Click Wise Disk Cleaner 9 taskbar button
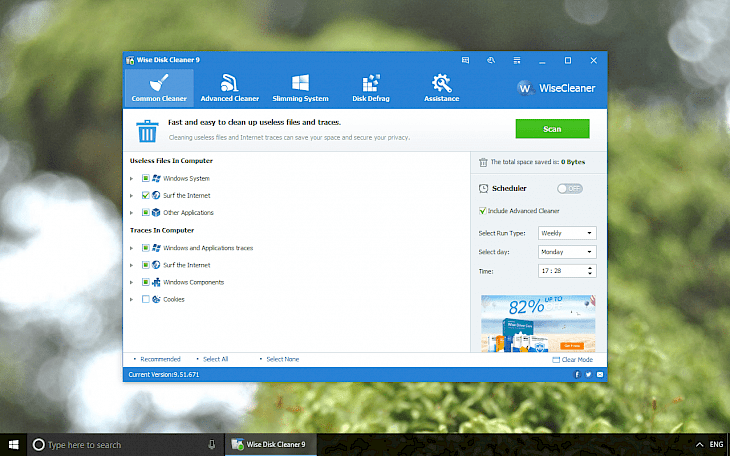 pyautogui.click(x=270, y=445)
